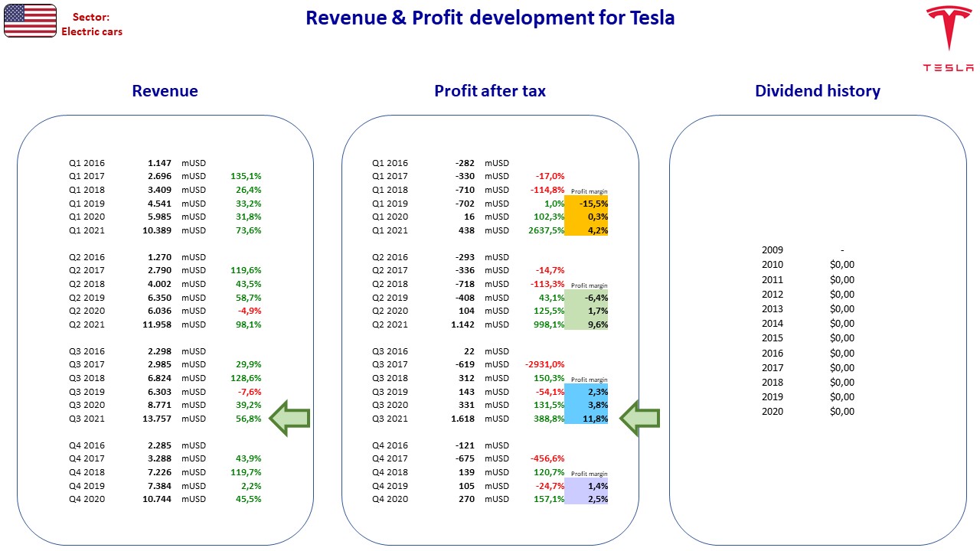
Task: Select the profit change figure -114,8%
Action: point(547,190)
